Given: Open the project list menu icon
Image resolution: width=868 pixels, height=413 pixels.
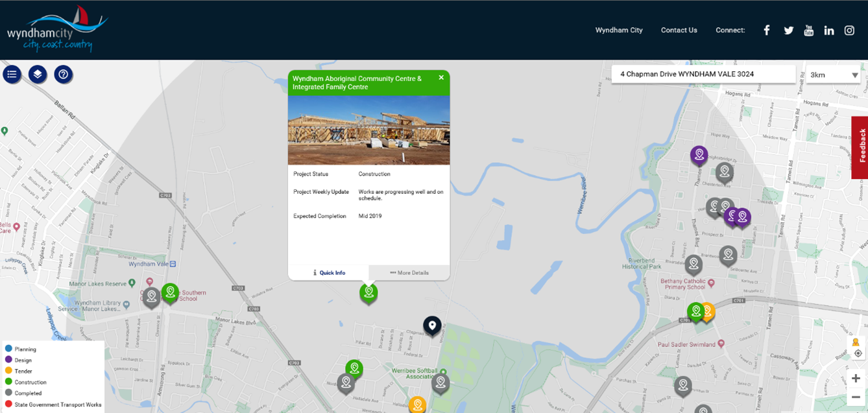Looking at the screenshot, I should [12, 75].
